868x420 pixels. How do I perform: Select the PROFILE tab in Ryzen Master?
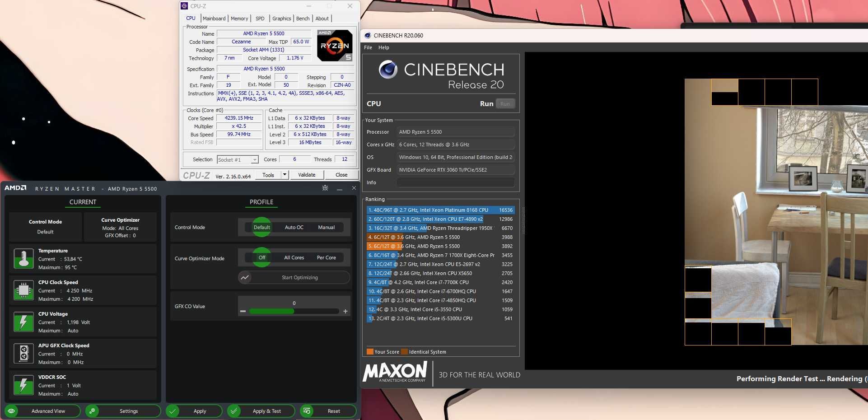(x=261, y=202)
